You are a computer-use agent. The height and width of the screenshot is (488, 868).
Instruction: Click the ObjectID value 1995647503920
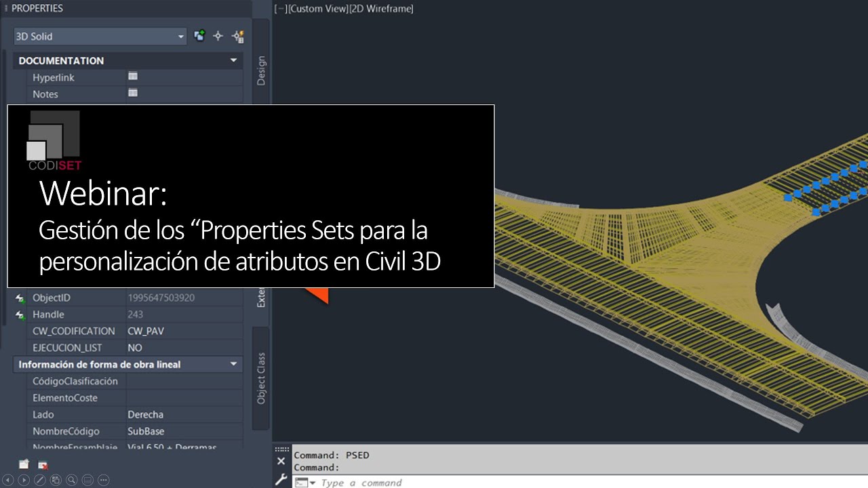tap(161, 298)
